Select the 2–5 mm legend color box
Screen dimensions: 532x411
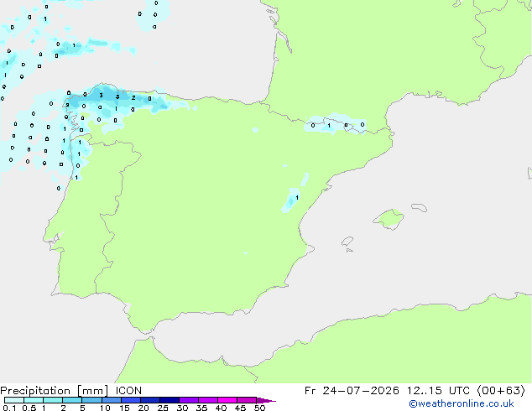[x=72, y=400]
